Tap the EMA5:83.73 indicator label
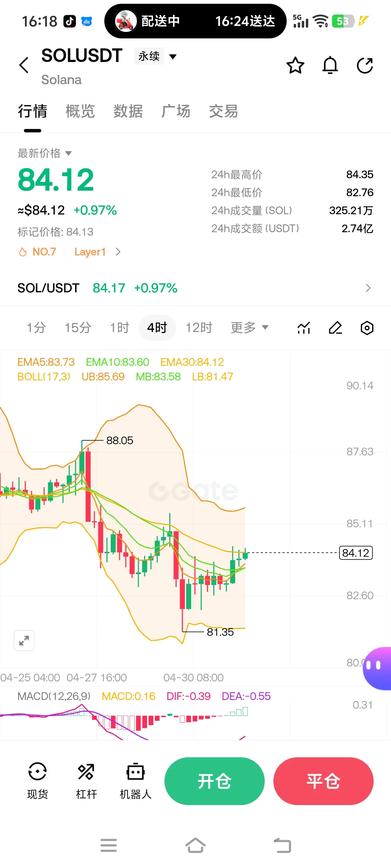The image size is (391, 868). pos(46,362)
